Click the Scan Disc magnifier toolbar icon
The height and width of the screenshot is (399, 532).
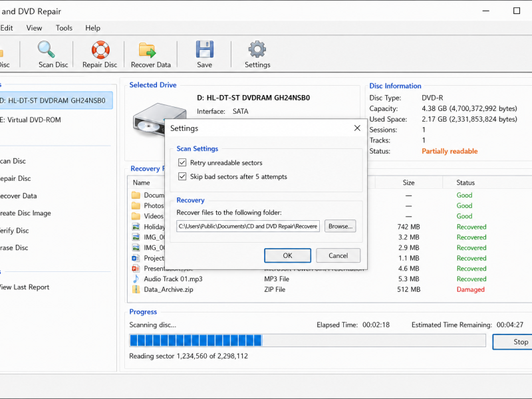[46, 49]
